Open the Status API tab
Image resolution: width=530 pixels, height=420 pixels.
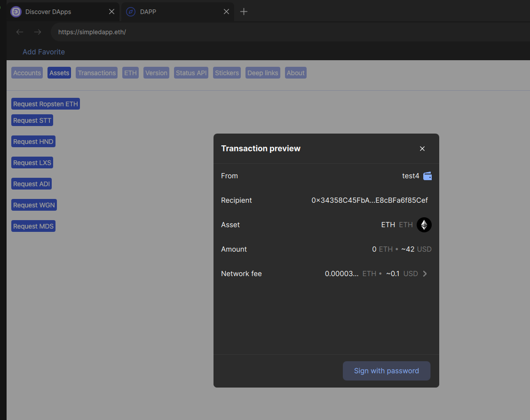click(191, 73)
